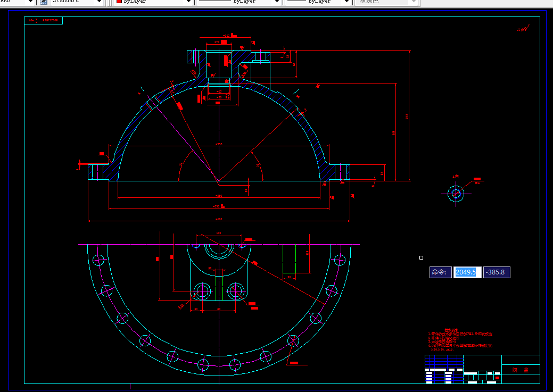Select the A向 view label text
The image size is (553, 392).
tap(455, 177)
